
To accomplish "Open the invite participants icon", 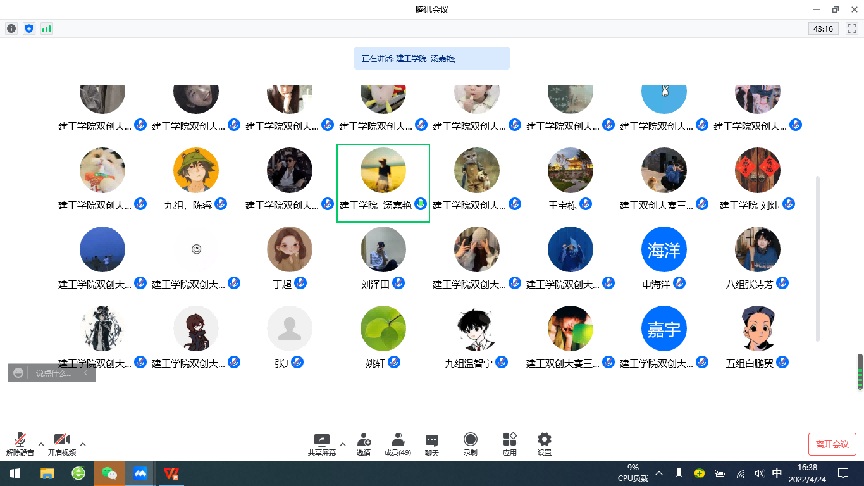I will [x=364, y=441].
